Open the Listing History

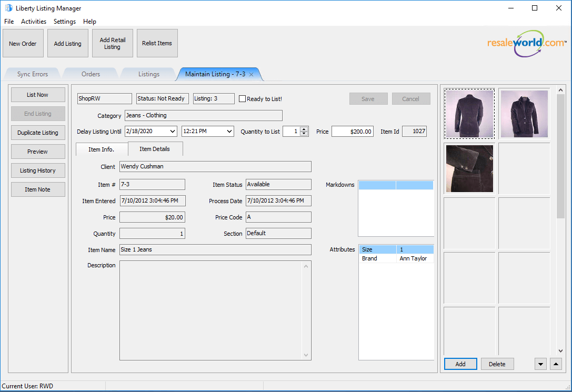click(38, 170)
